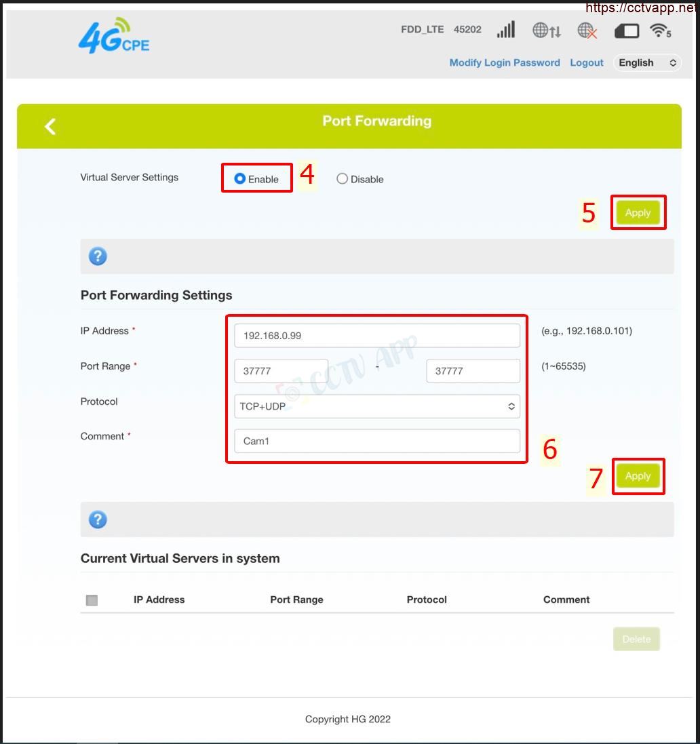
Task: Select the Enable radio button
Action: [239, 179]
